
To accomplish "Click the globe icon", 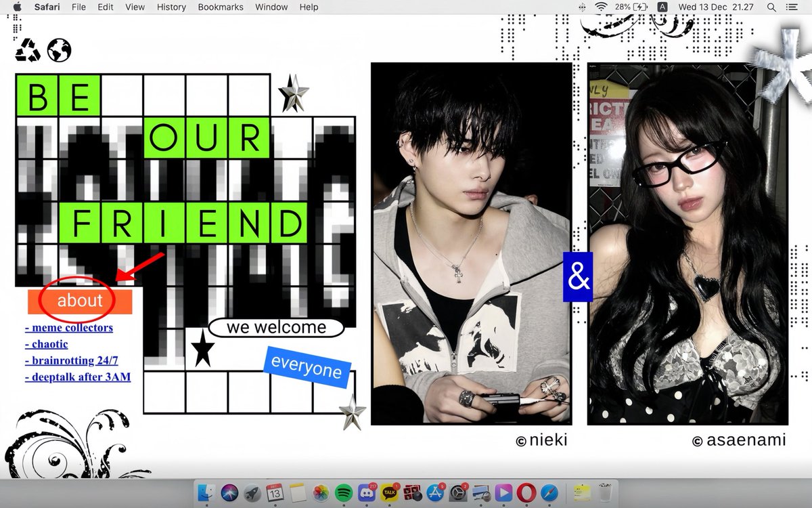I will (60, 49).
